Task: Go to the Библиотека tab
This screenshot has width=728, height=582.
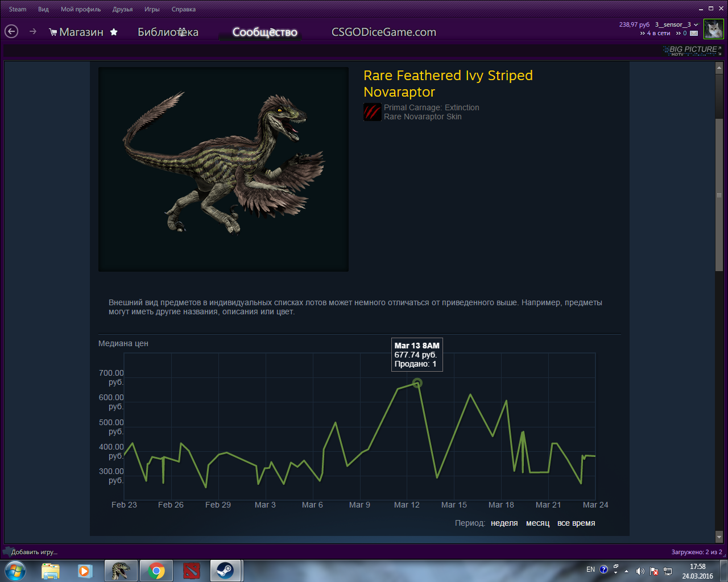Action: point(168,32)
